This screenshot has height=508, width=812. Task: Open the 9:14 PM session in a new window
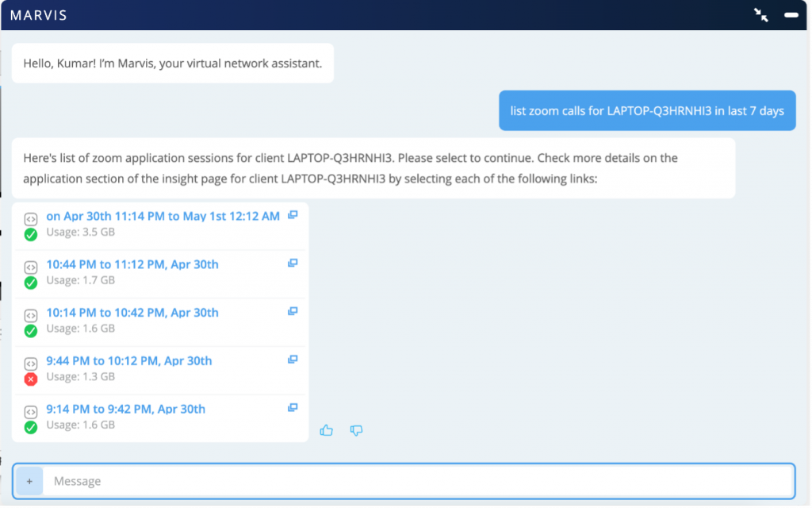pyautogui.click(x=293, y=408)
